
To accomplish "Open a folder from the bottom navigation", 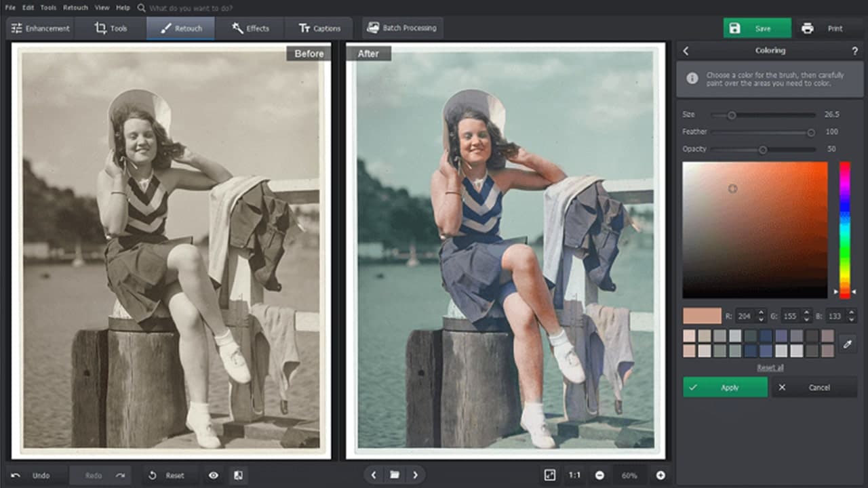I will (395, 475).
